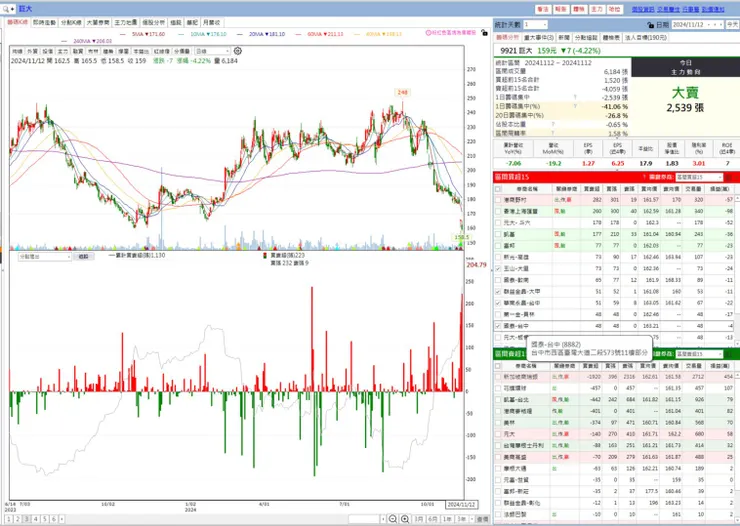Sort by 損益(萬) column in sell table
The height and width of the screenshot is (526, 740).
point(719,366)
